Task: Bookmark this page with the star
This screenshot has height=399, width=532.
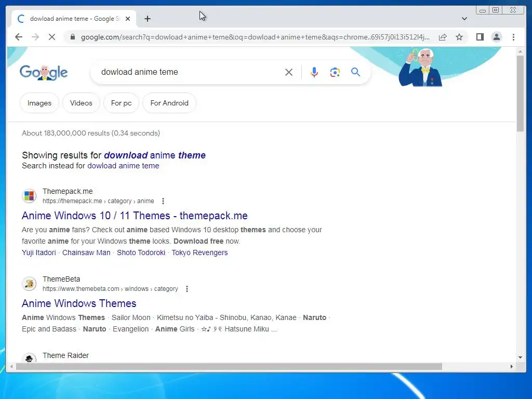Action: [x=459, y=37]
